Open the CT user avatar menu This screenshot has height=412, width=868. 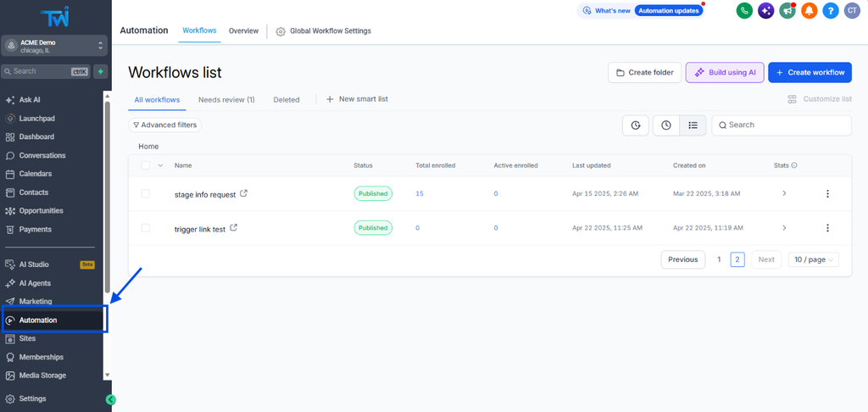click(852, 10)
